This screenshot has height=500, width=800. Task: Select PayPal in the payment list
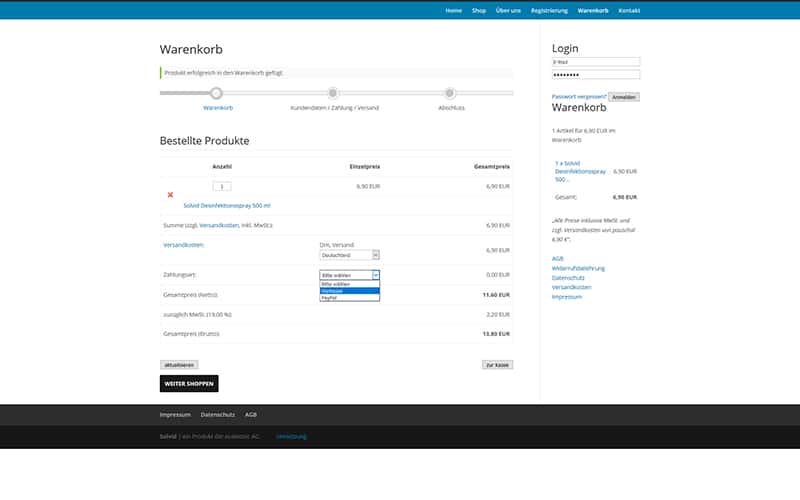(x=349, y=297)
